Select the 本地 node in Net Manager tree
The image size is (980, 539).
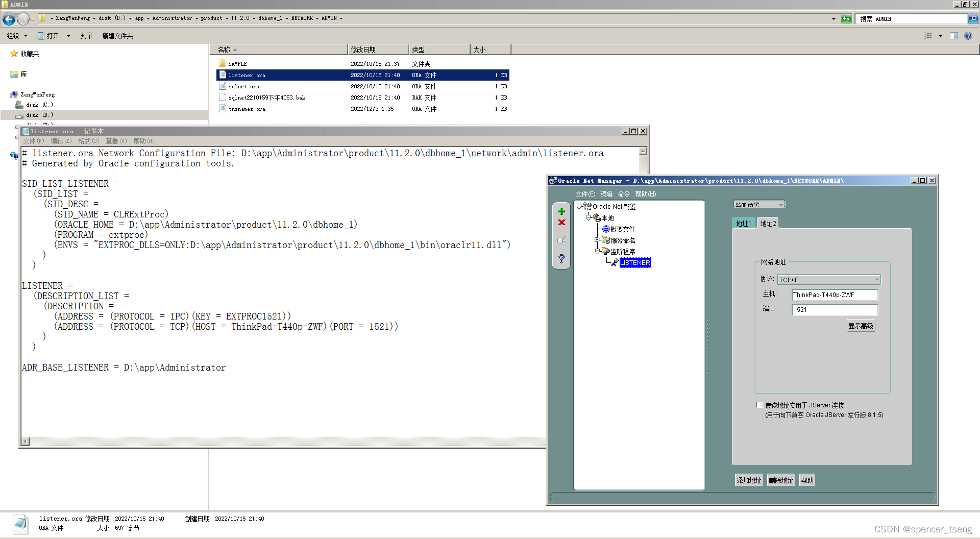(607, 218)
